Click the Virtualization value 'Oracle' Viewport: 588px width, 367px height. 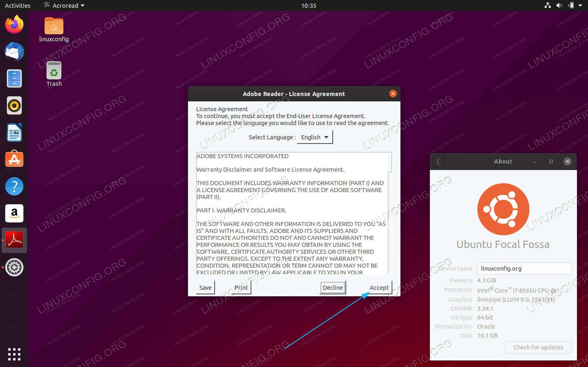point(486,327)
